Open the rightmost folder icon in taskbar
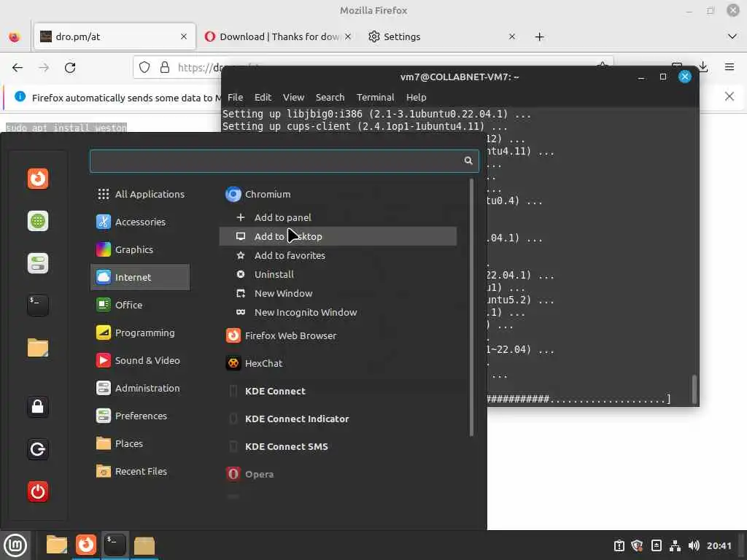The image size is (747, 560). pos(144,545)
